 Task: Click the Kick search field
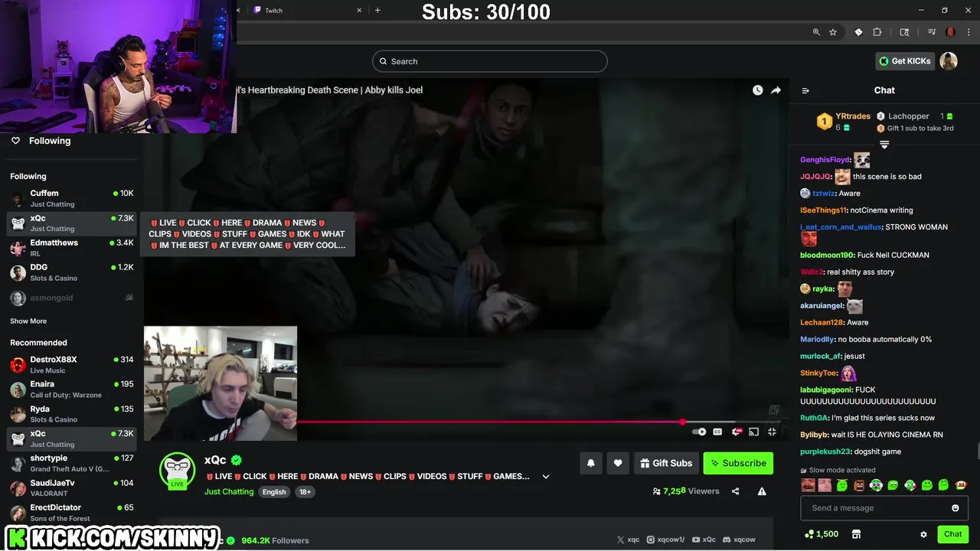(x=490, y=61)
